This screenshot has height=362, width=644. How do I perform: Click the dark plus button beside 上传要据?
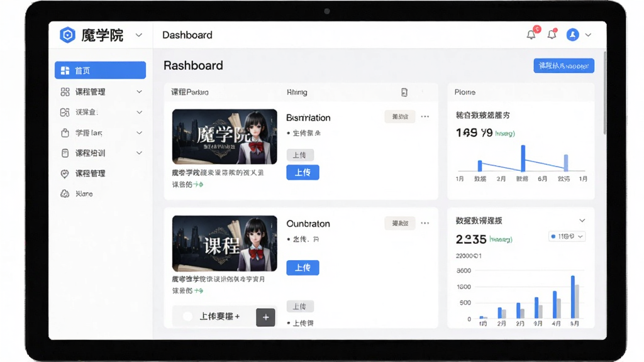pos(266,317)
